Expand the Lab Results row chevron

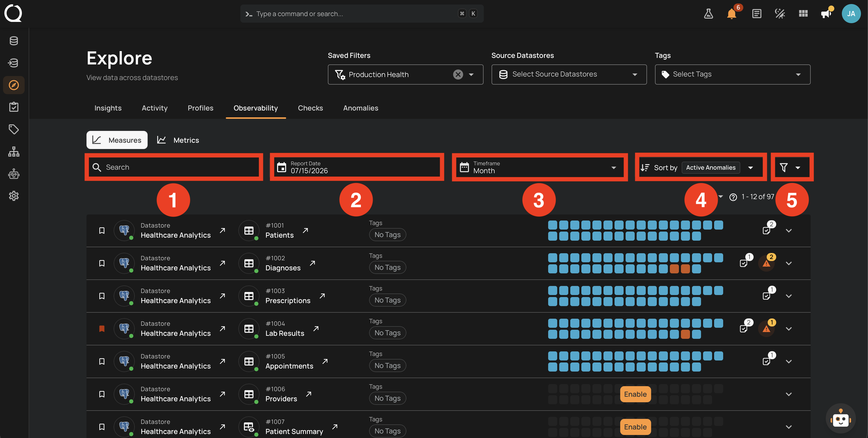point(789,329)
